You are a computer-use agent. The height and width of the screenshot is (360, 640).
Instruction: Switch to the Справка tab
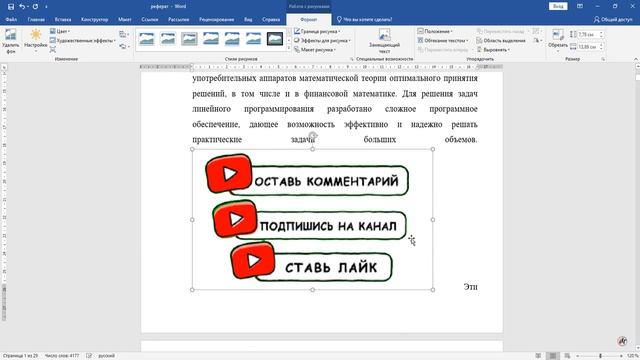tap(271, 19)
